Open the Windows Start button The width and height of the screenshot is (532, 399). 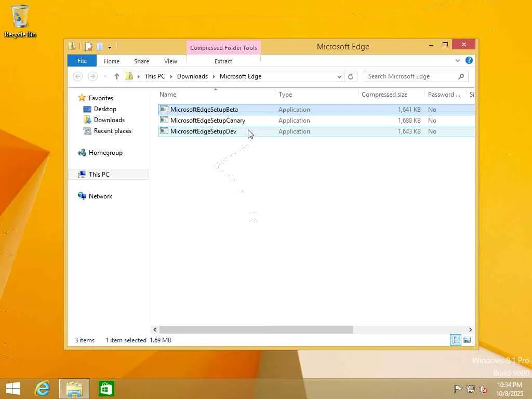tap(13, 389)
